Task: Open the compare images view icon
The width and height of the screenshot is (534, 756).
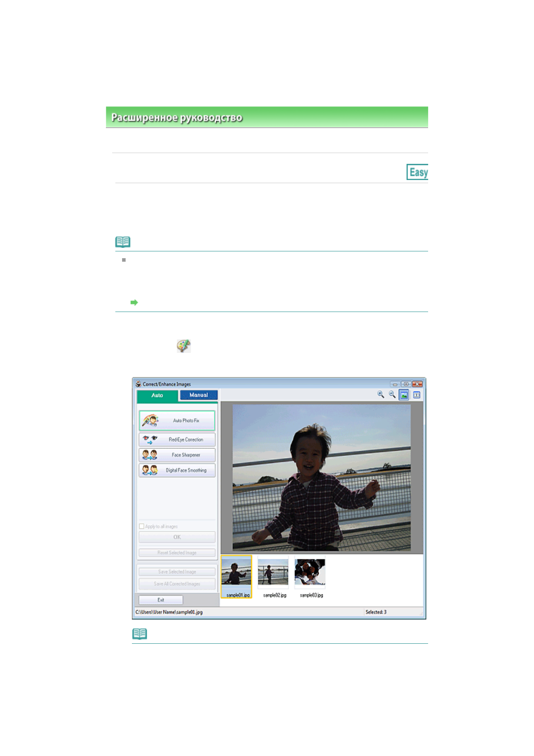Action: point(416,395)
